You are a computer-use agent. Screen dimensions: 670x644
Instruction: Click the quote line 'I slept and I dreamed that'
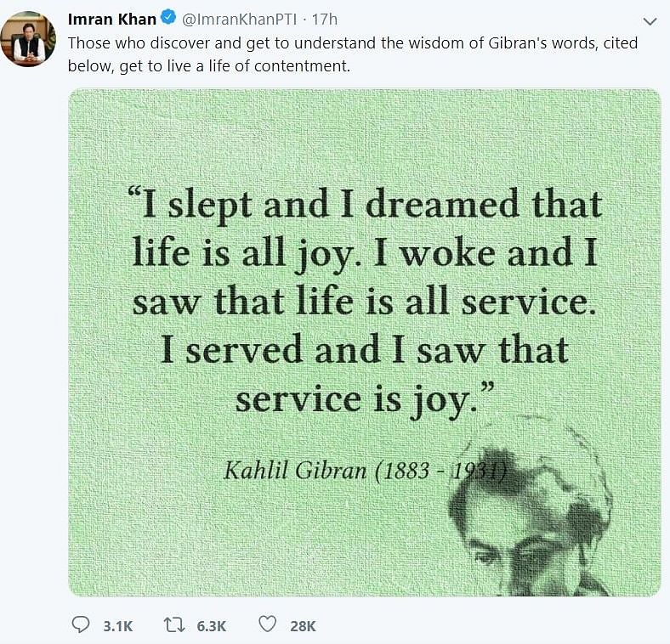click(x=365, y=206)
